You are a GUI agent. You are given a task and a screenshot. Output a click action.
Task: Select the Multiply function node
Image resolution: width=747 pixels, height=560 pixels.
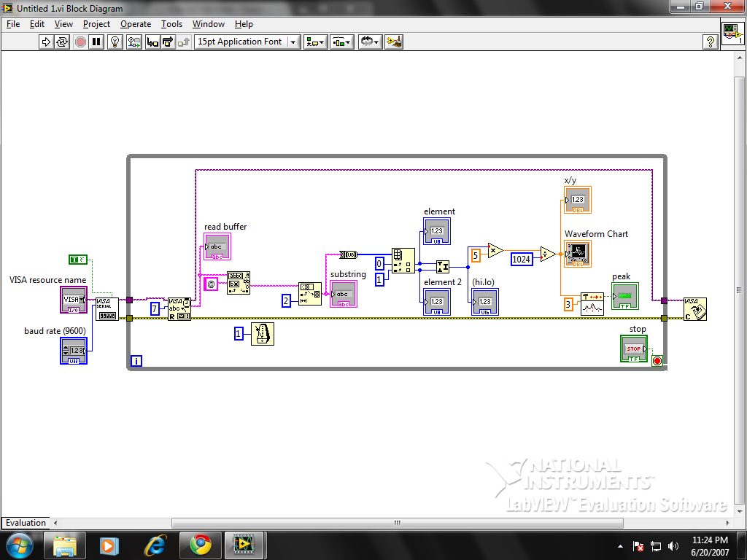tap(495, 250)
